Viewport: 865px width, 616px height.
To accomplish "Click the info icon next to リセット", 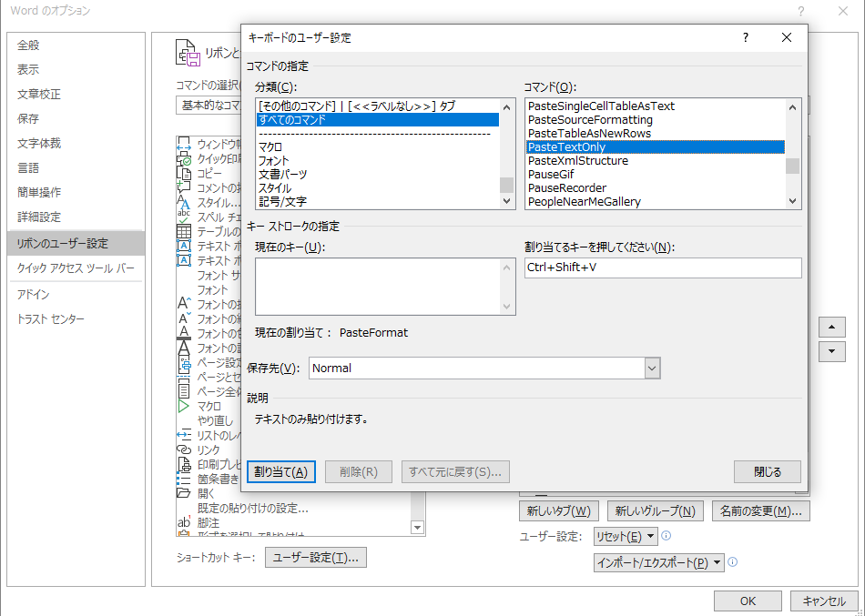I will point(666,536).
